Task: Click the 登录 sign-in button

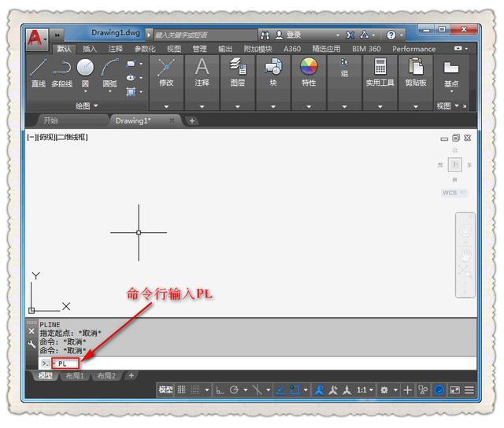Action: point(293,35)
